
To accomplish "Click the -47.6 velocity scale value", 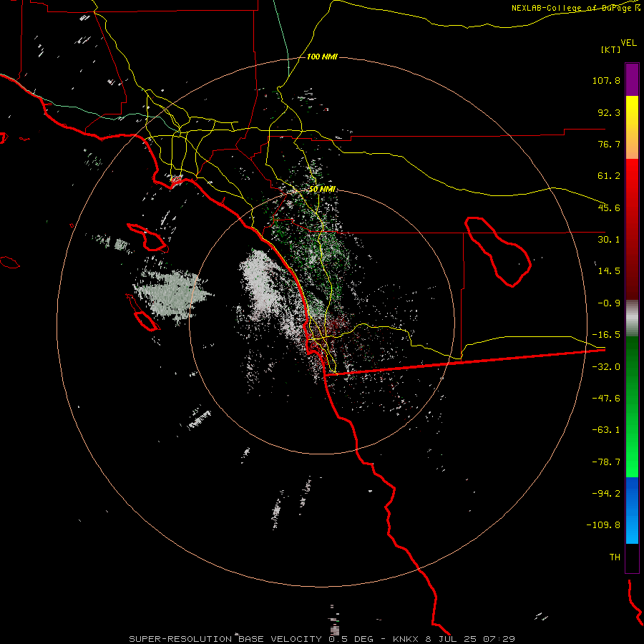I will (606, 399).
